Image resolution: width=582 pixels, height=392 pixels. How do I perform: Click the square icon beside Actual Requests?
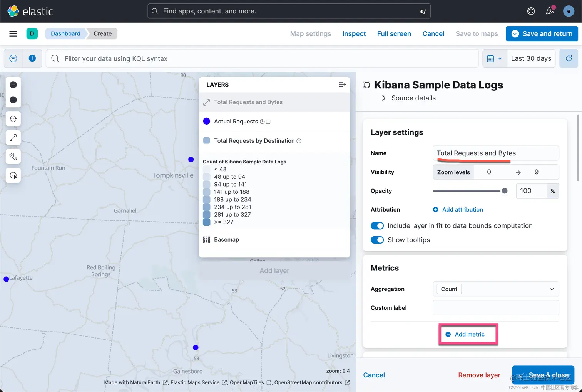pos(268,122)
